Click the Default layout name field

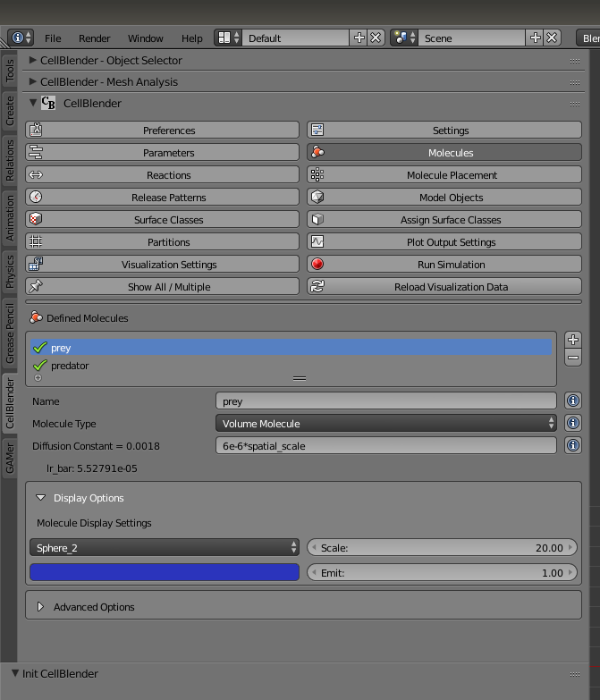point(296,38)
